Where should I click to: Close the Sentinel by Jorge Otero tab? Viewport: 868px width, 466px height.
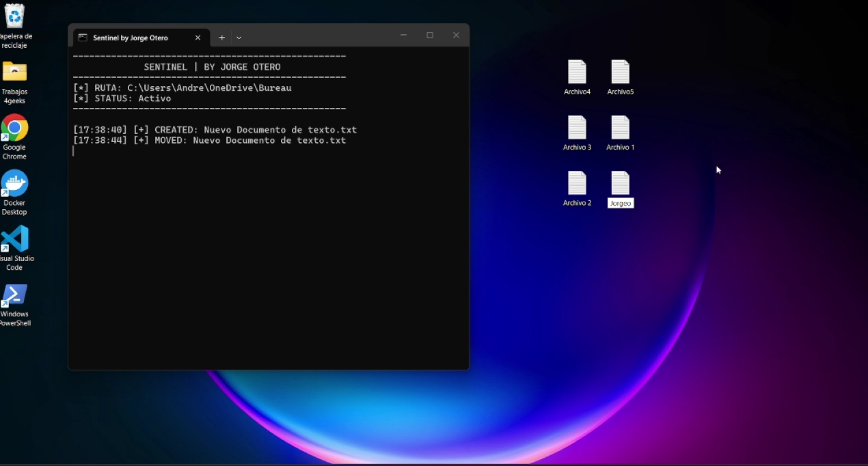pyautogui.click(x=198, y=38)
